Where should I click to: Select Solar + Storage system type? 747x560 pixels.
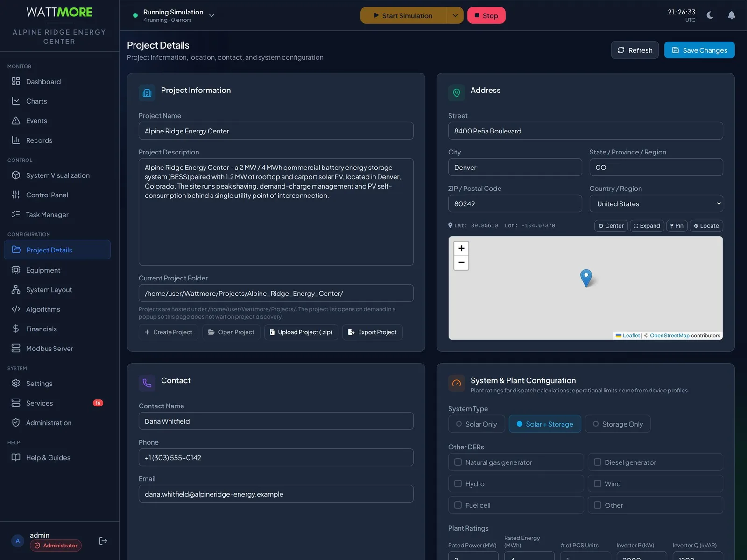tap(545, 424)
